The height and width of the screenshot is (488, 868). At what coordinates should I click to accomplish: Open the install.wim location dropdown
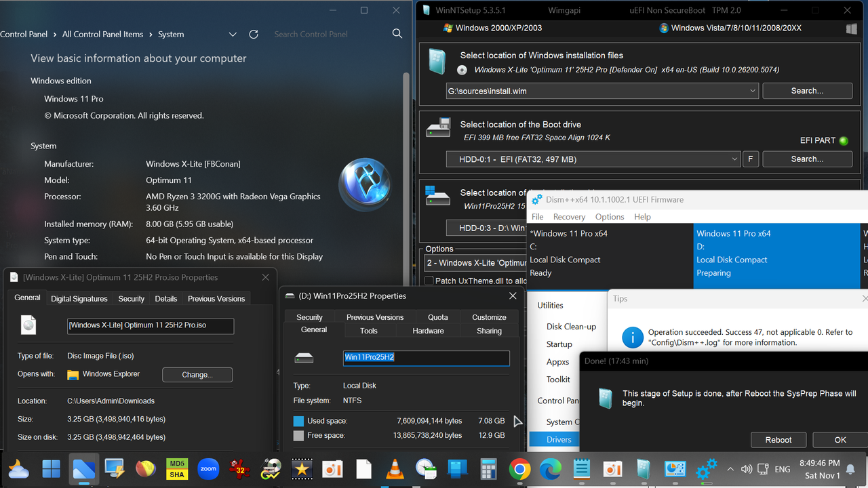click(x=753, y=90)
